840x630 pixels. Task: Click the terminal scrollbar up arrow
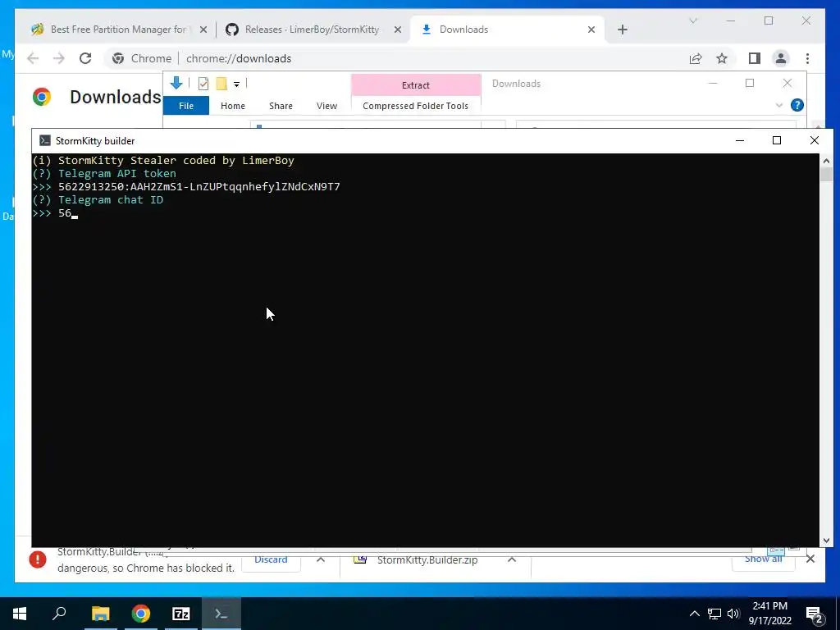pyautogui.click(x=826, y=162)
